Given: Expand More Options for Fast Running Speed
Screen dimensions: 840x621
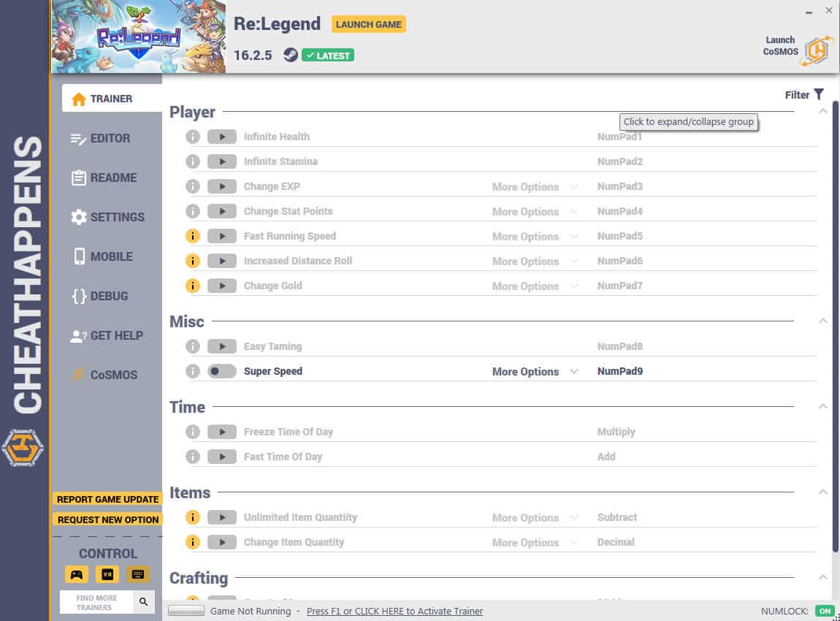Looking at the screenshot, I should coord(535,236).
